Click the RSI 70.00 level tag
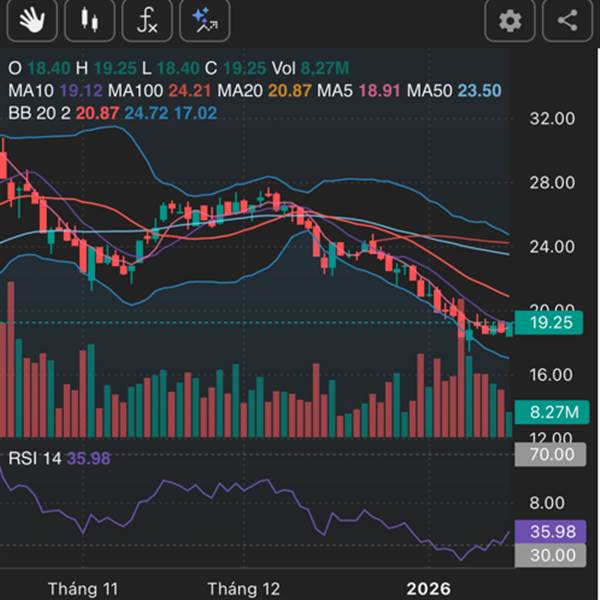The width and height of the screenshot is (600, 600). pos(551,455)
